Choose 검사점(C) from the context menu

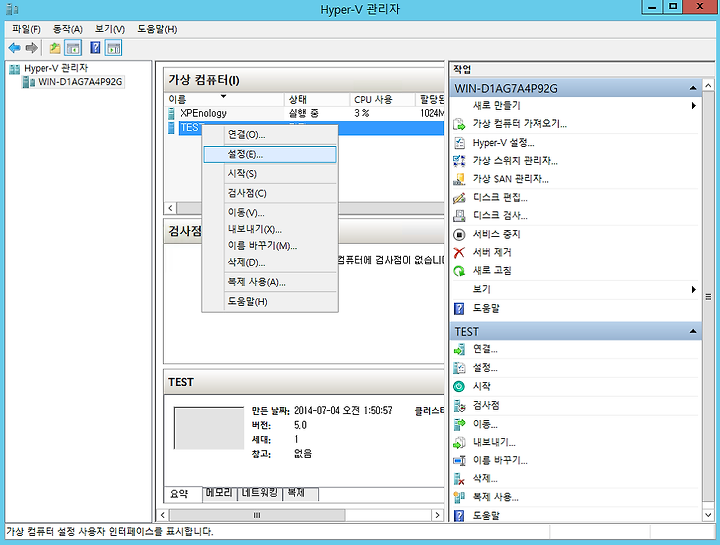point(270,193)
